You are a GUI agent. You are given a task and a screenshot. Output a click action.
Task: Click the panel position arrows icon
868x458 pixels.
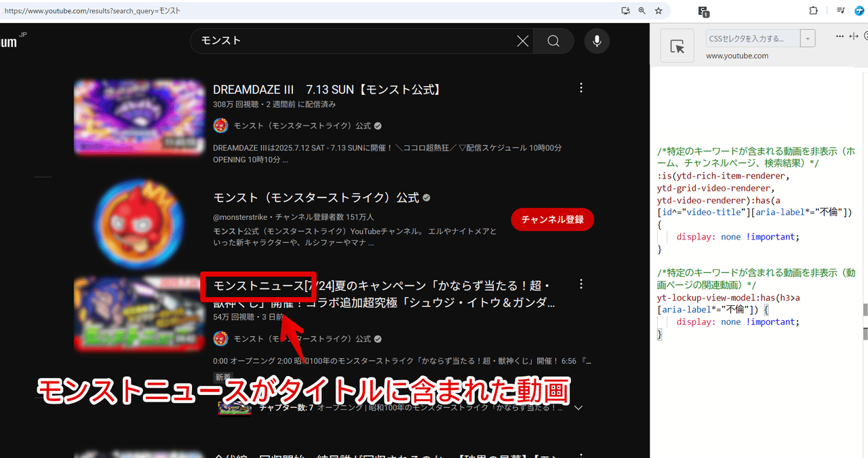click(x=854, y=37)
